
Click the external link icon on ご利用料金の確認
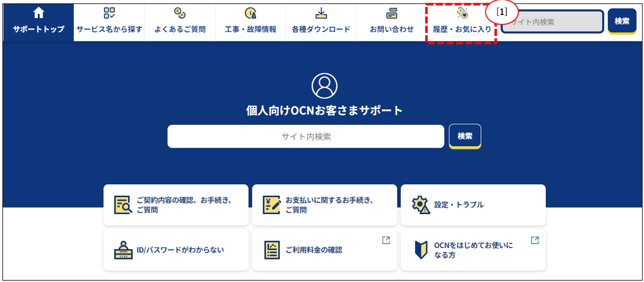click(x=386, y=240)
